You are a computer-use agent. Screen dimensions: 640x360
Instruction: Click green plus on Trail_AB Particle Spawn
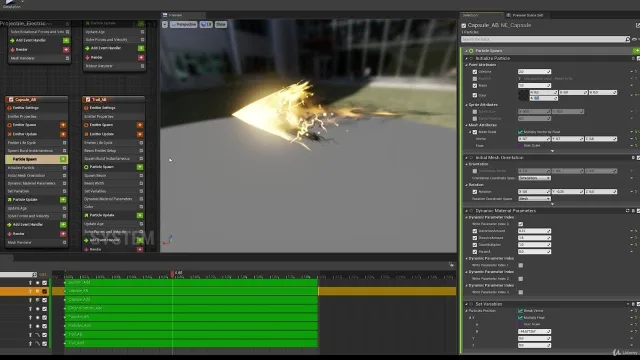pyautogui.click(x=140, y=167)
